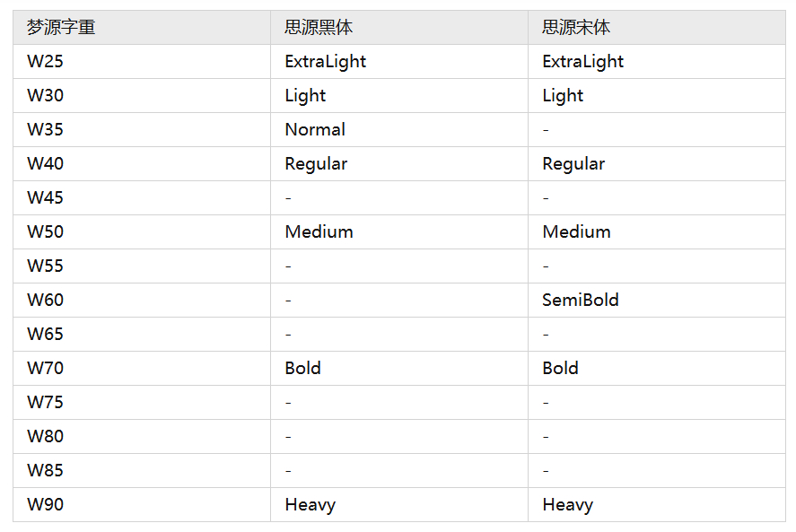The image size is (796, 532).
Task: Select the 思源宋体 header cell
Action: (576, 28)
